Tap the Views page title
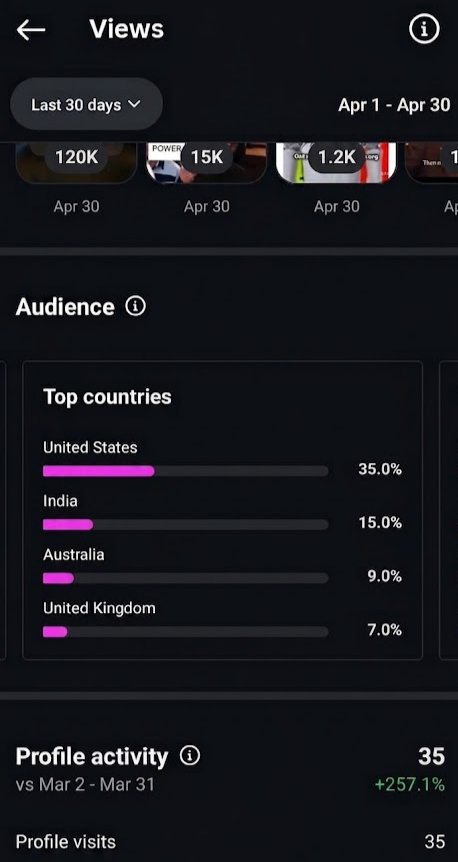Image resolution: width=458 pixels, height=862 pixels. (x=126, y=29)
